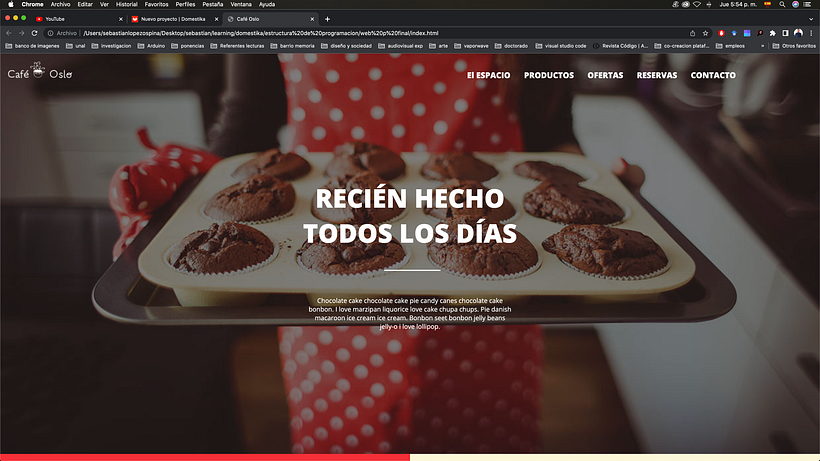
Task: Open the red circular extension icon
Action: (x=721, y=33)
